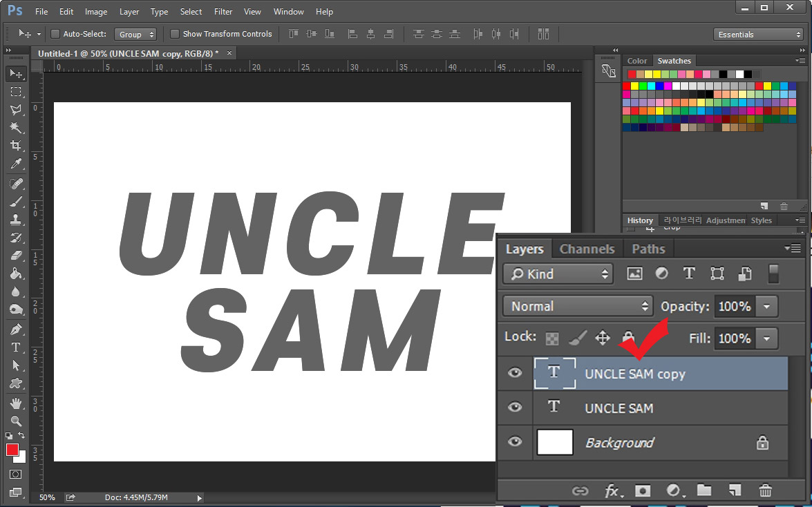Create a new layer
The height and width of the screenshot is (507, 812).
735,490
